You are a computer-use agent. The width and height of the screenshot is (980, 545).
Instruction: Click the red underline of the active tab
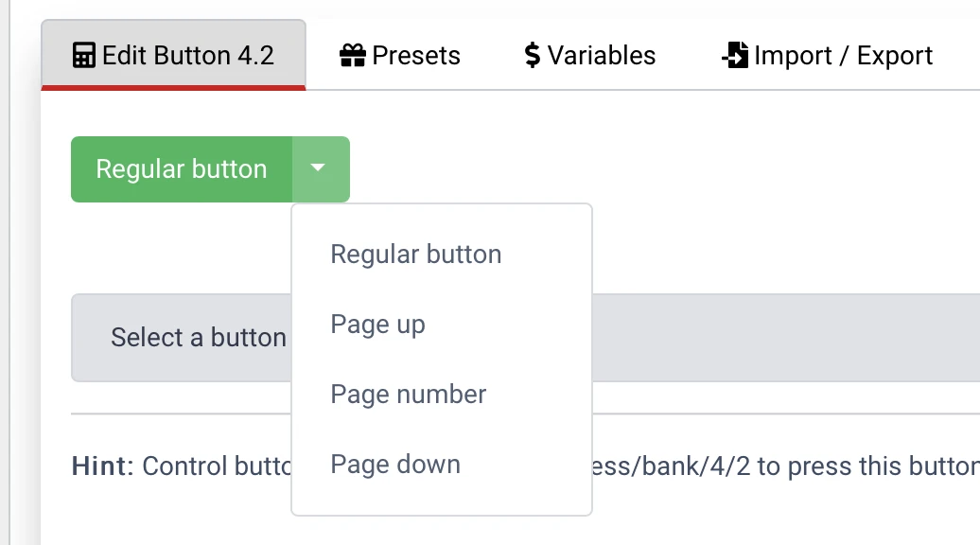(x=173, y=88)
